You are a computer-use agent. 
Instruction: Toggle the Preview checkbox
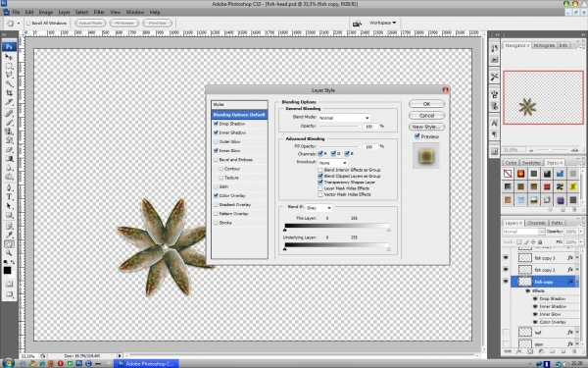point(417,136)
